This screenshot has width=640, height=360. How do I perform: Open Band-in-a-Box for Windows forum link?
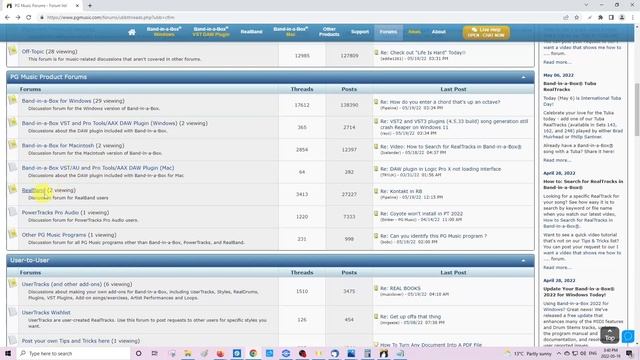coord(56,101)
